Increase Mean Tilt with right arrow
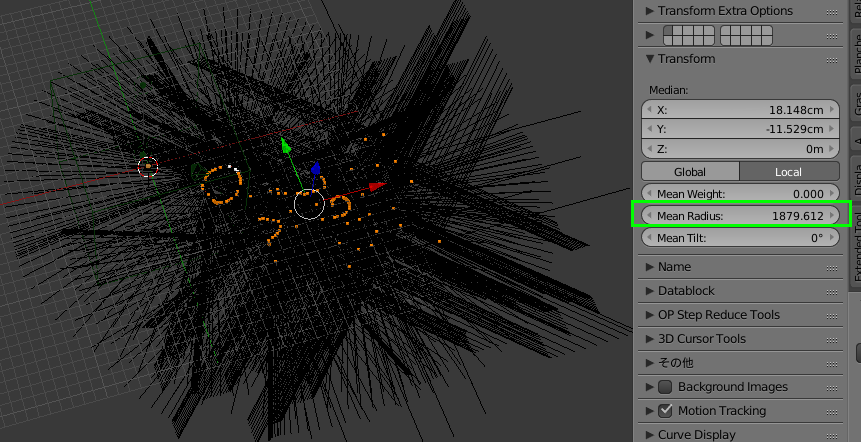Viewport: 861px width, 442px height. [831, 238]
